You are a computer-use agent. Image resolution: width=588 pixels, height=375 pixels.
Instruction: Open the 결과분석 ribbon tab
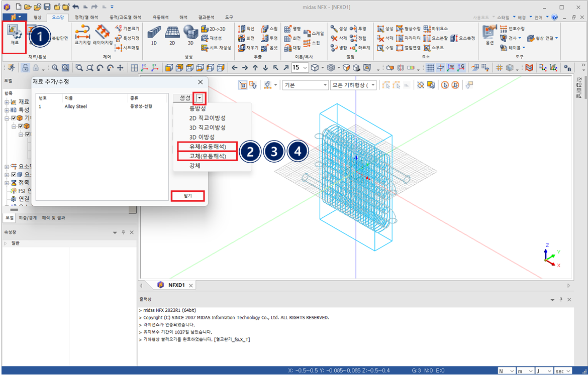click(206, 17)
